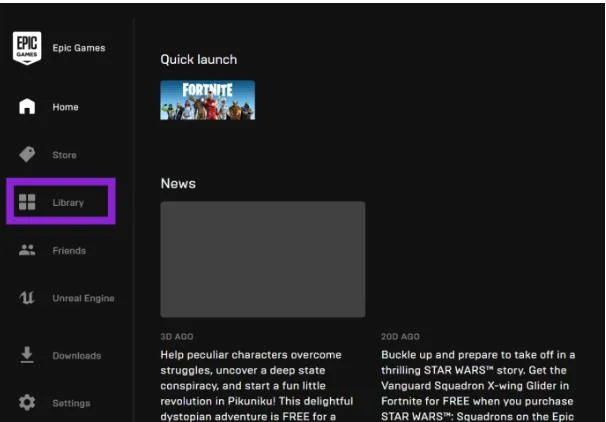The height and width of the screenshot is (422, 606).
Task: Click the News section heading
Action: click(178, 183)
